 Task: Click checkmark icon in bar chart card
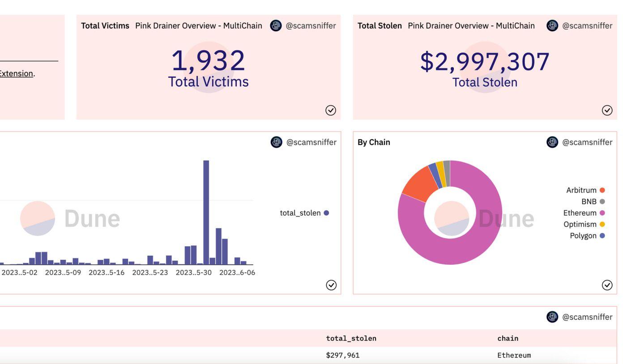point(331,284)
